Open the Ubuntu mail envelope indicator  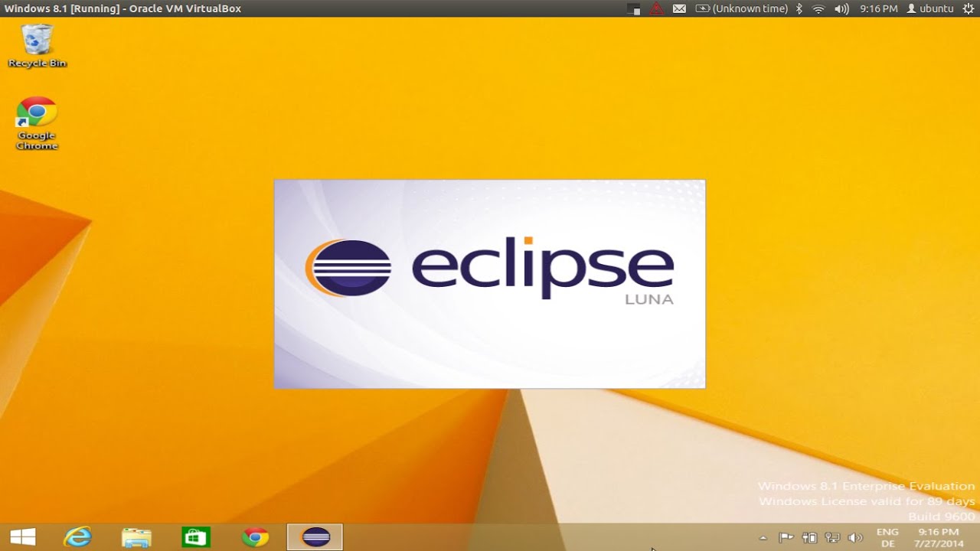click(x=679, y=8)
